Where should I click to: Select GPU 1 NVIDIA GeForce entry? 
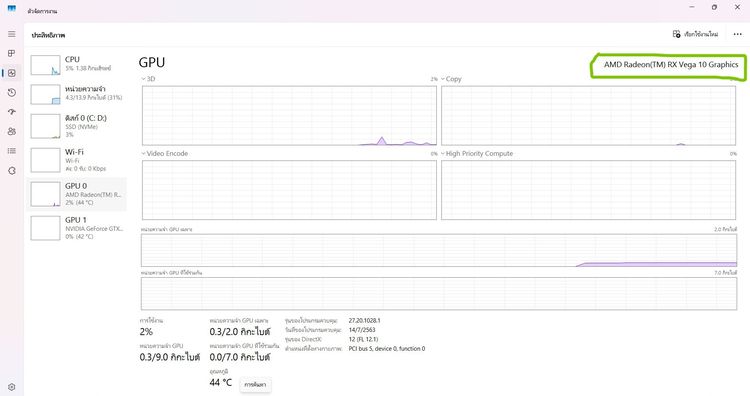click(77, 228)
